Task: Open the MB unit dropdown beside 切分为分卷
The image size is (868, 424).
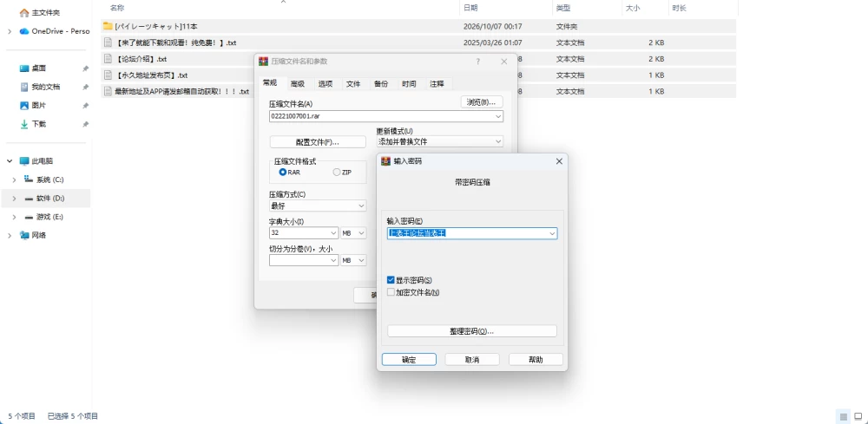Action: pos(354,260)
